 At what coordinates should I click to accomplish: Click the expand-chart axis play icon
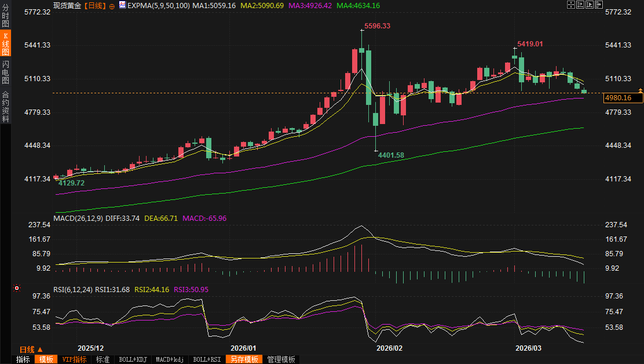pos(590,5)
